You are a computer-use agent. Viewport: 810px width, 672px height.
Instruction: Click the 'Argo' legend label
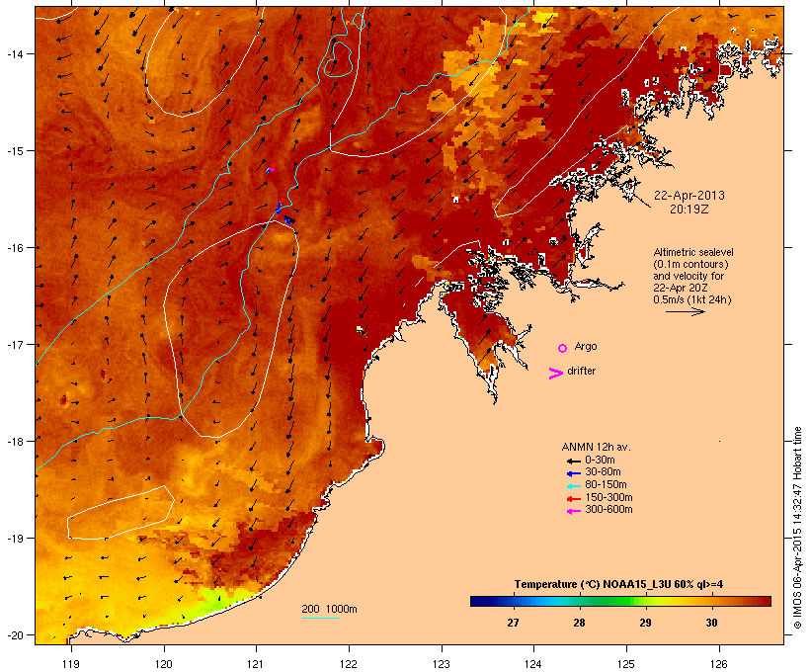tap(586, 346)
